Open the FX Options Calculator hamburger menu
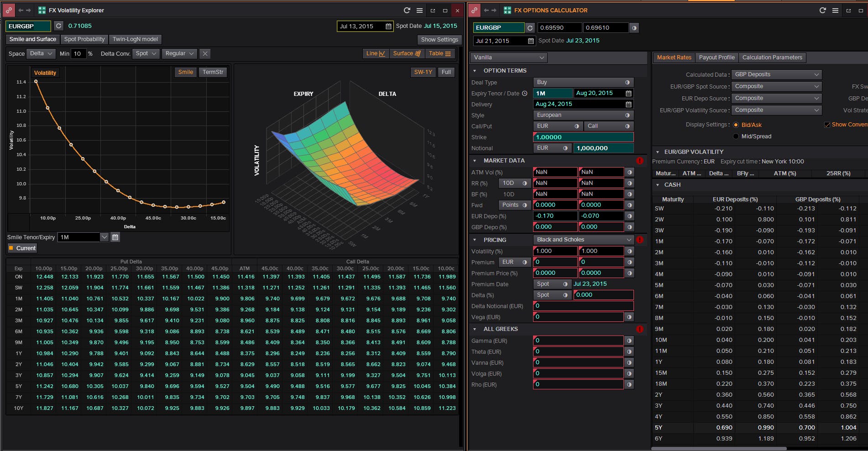The height and width of the screenshot is (451, 868). coord(835,10)
